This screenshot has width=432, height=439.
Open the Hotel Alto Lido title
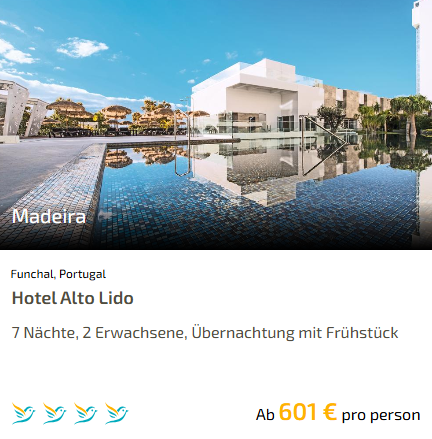tap(73, 298)
